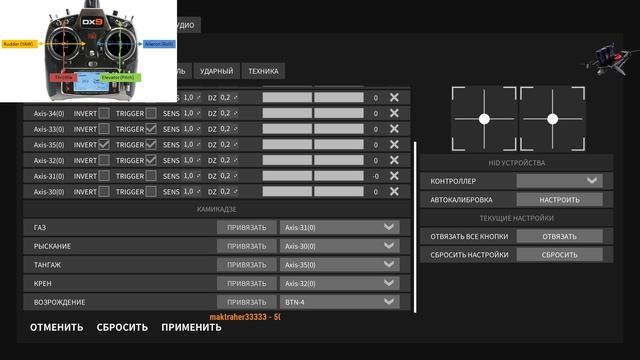The height and width of the screenshot is (360, 640).
Task: Click edit icon beside DZ on Axis-31(0)
Action: pyautogui.click(x=236, y=176)
